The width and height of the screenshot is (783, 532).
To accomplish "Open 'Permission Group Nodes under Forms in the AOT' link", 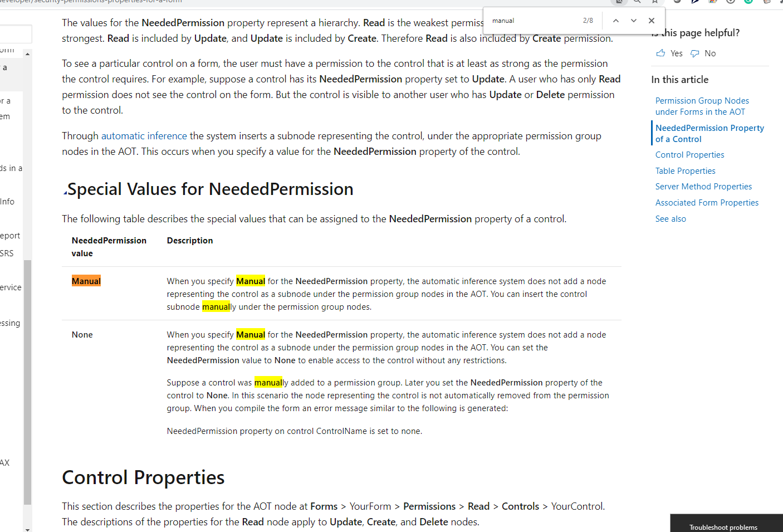I will click(702, 106).
